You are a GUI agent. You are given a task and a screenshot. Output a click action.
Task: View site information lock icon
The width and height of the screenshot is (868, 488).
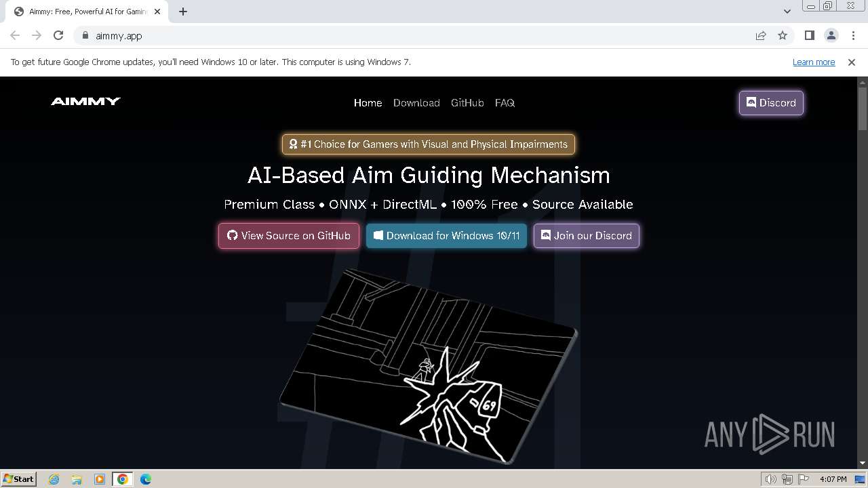pos(85,36)
